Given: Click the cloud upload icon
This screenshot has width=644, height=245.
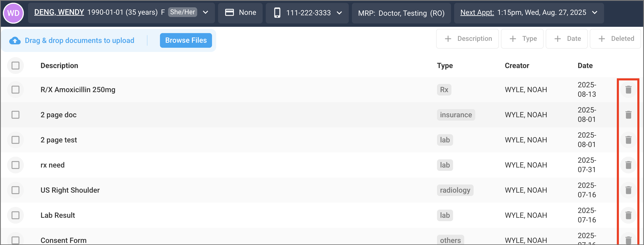Looking at the screenshot, I should pyautogui.click(x=15, y=41).
